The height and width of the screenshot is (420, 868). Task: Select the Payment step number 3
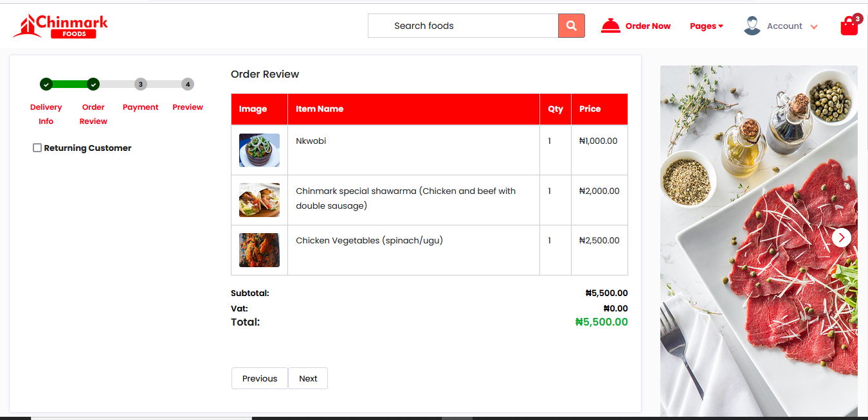pos(141,84)
